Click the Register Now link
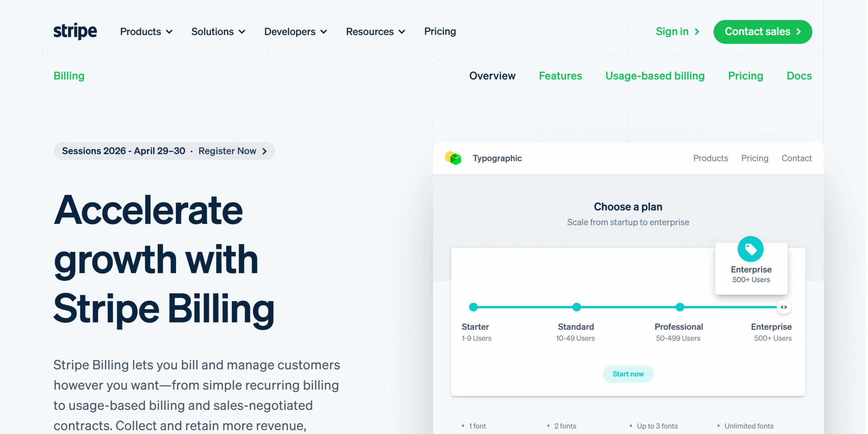The image size is (868, 434). pyautogui.click(x=233, y=151)
